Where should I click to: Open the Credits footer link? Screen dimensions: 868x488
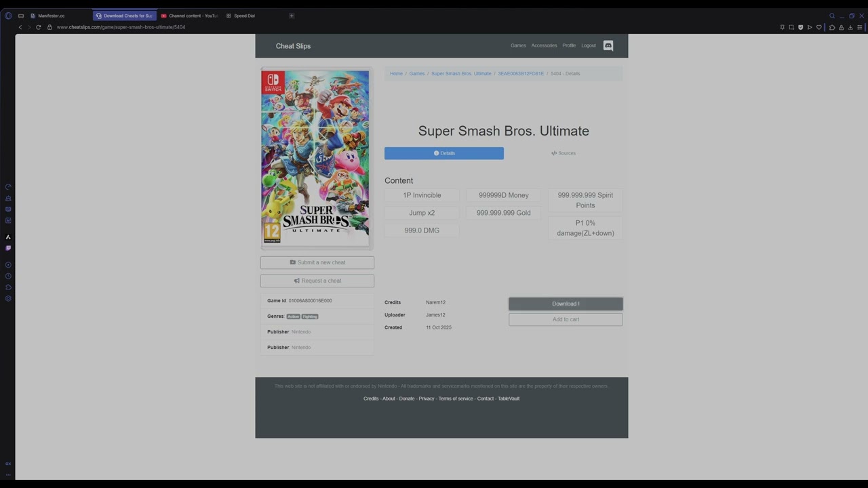coord(371,399)
